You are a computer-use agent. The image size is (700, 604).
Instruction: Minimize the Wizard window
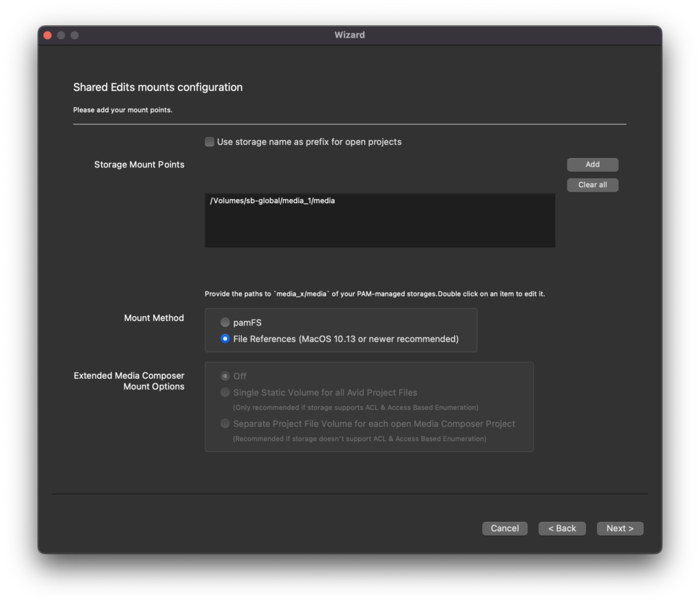61,35
